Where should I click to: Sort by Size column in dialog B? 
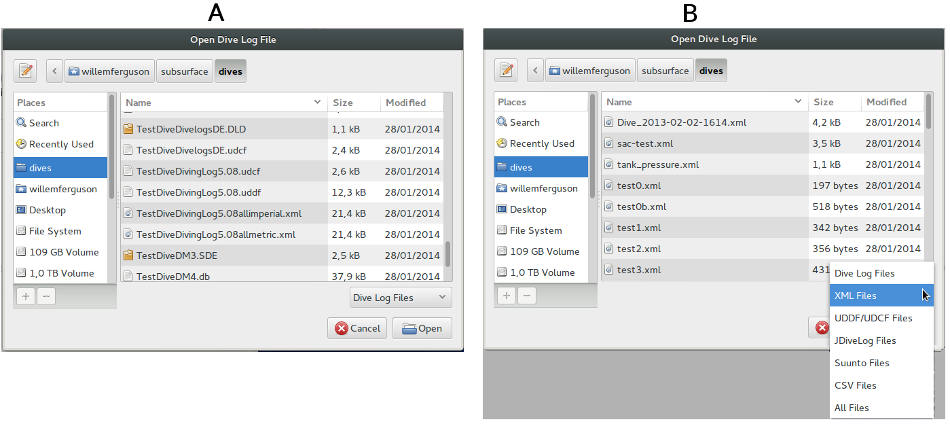click(835, 102)
